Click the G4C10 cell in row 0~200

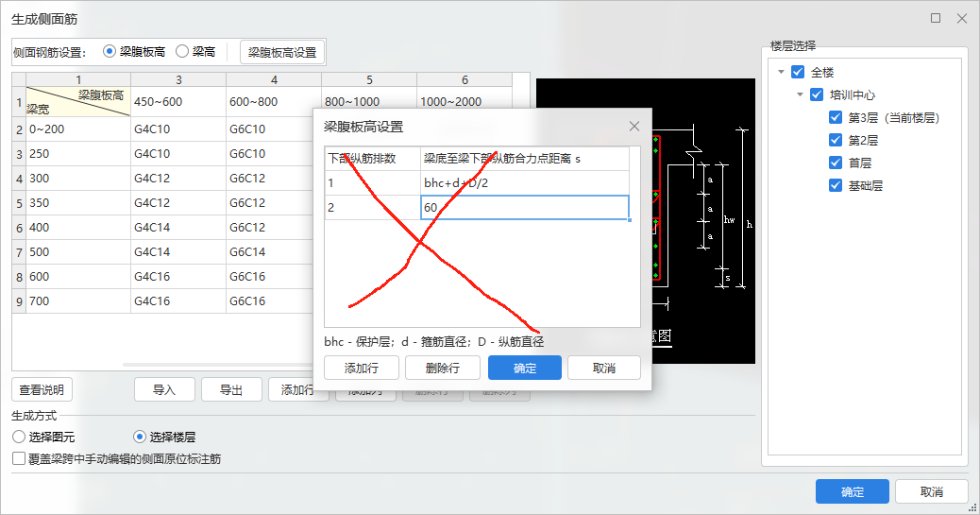(x=178, y=129)
